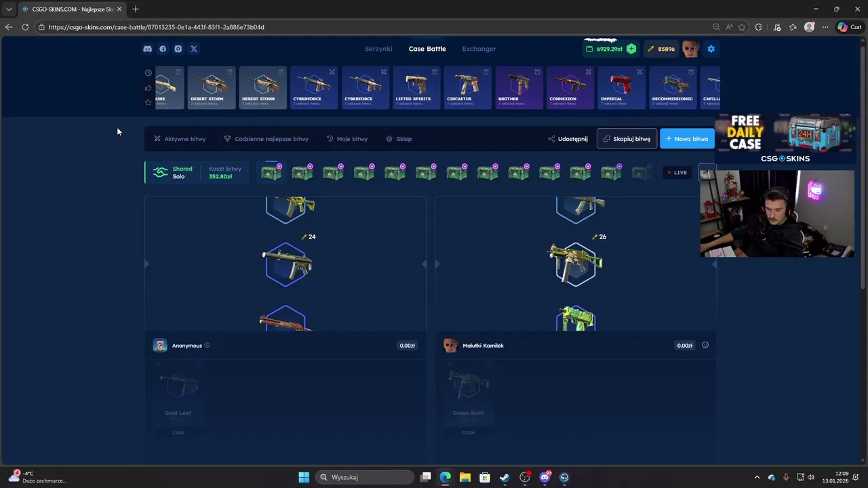Open the Sklep tab
The height and width of the screenshot is (488, 868).
coord(399,139)
